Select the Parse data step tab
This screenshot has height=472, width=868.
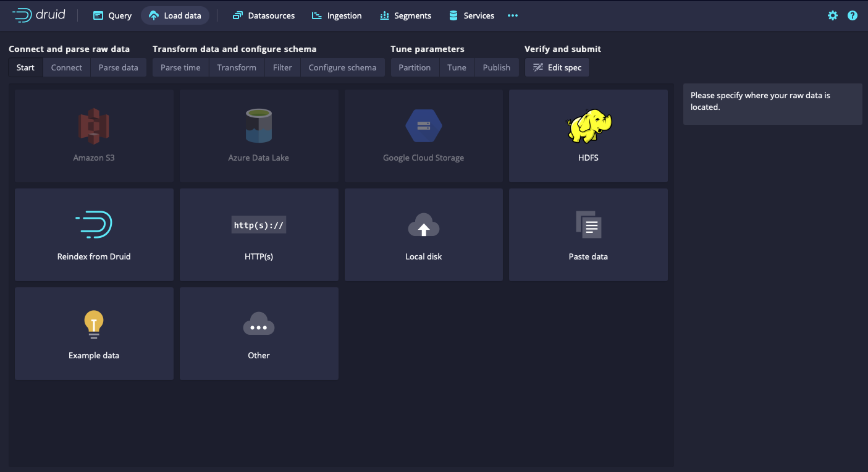coord(119,67)
